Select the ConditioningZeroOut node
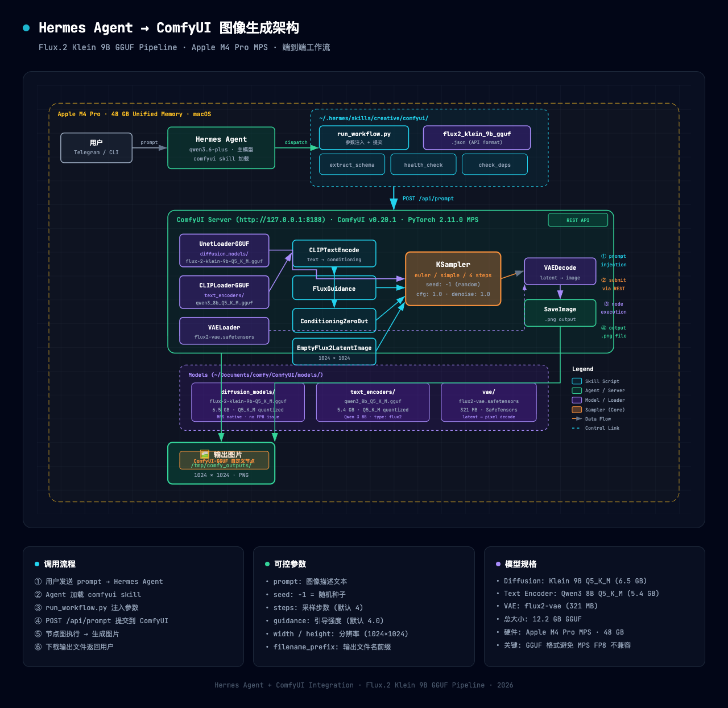728x708 pixels. point(334,320)
